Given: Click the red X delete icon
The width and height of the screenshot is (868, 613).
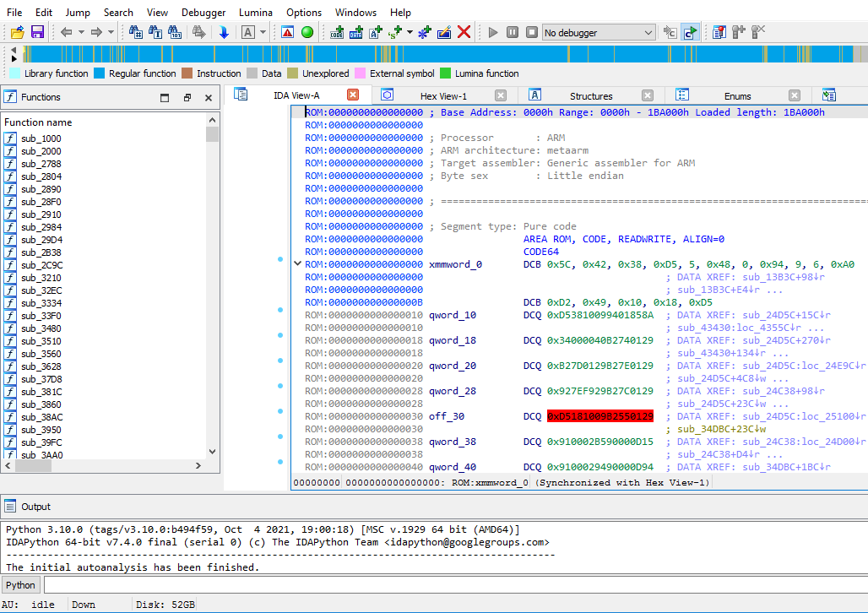Looking at the screenshot, I should pos(464,32).
